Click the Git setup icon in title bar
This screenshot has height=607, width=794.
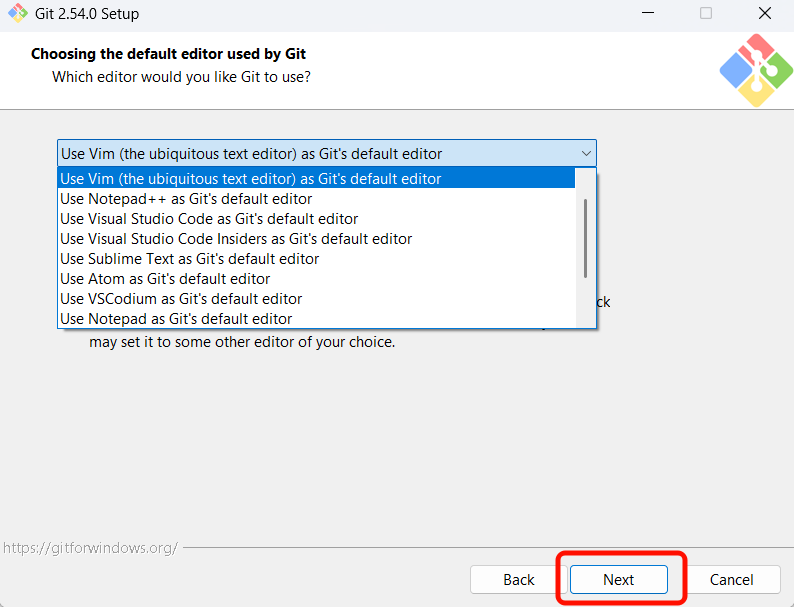(x=18, y=13)
